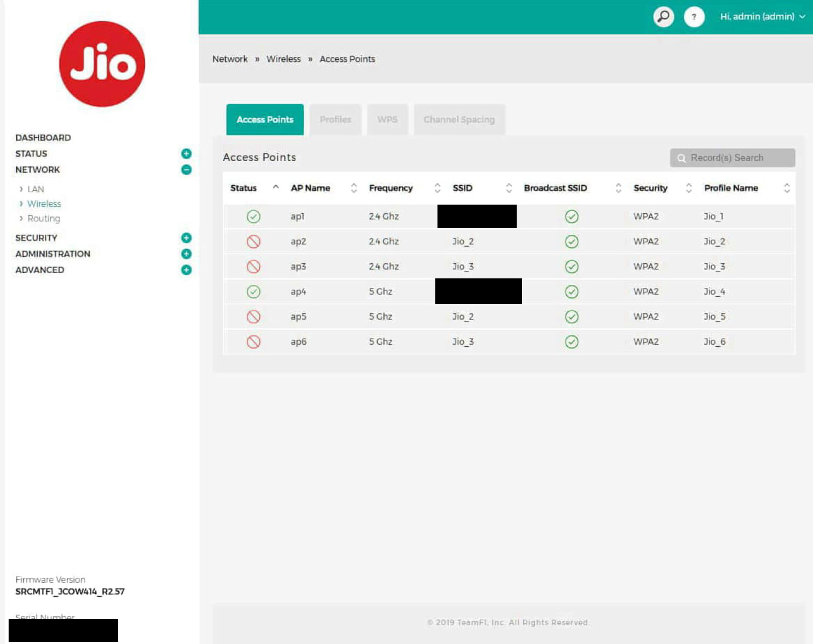Viewport: 813px width, 644px height.
Task: Click the sort arrows beside Frequency column
Action: 437,188
